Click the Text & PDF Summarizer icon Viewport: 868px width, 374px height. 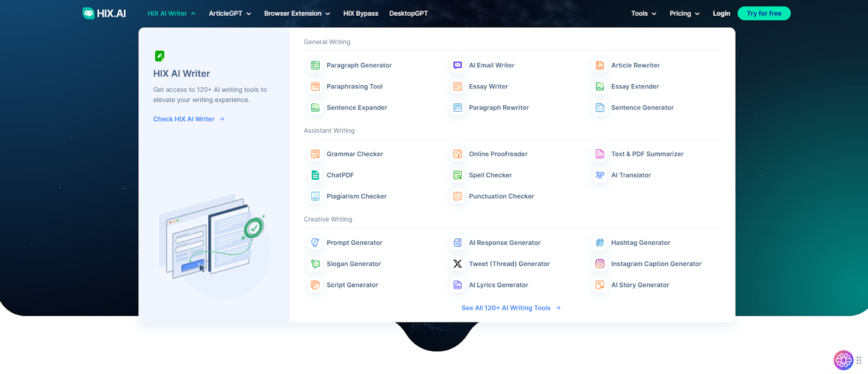[x=600, y=154]
